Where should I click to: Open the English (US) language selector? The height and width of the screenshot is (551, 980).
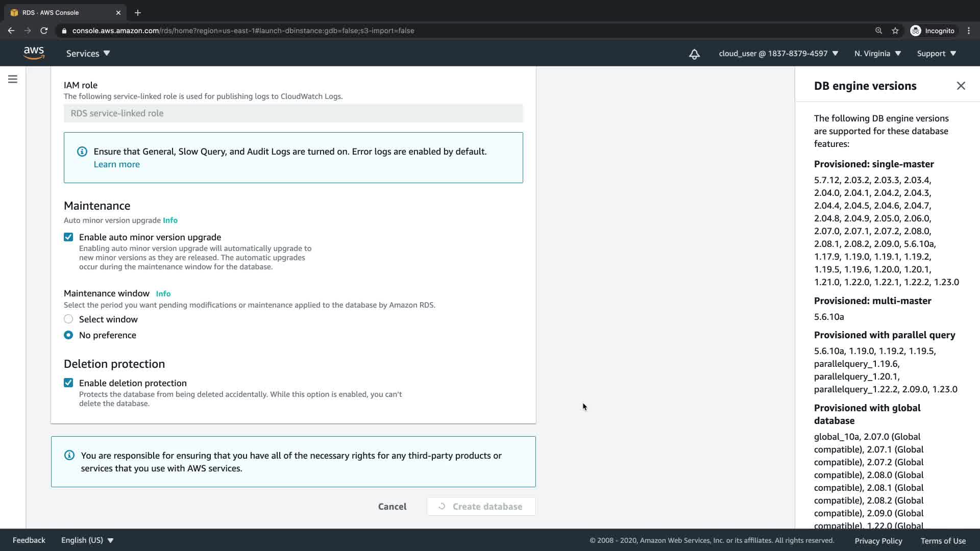coord(87,540)
